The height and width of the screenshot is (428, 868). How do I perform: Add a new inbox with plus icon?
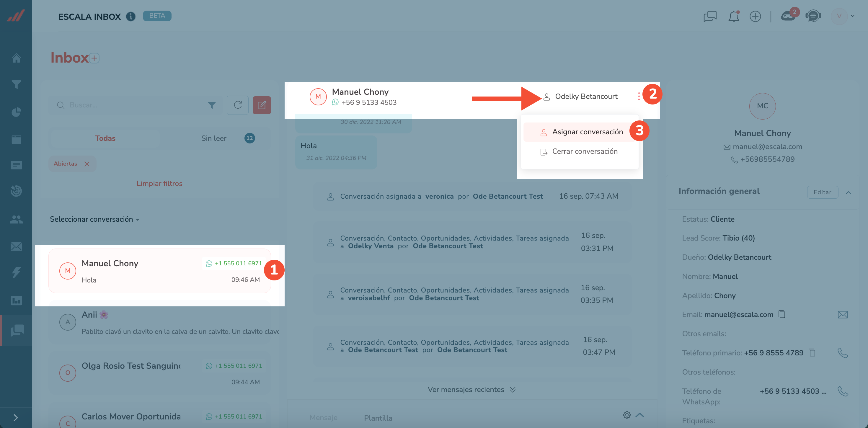tap(94, 58)
